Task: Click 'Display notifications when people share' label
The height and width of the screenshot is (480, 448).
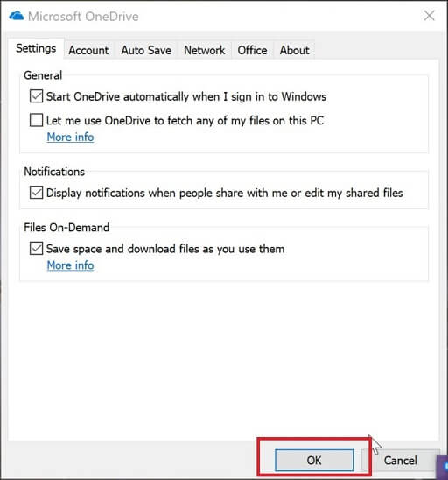Action: (x=225, y=194)
